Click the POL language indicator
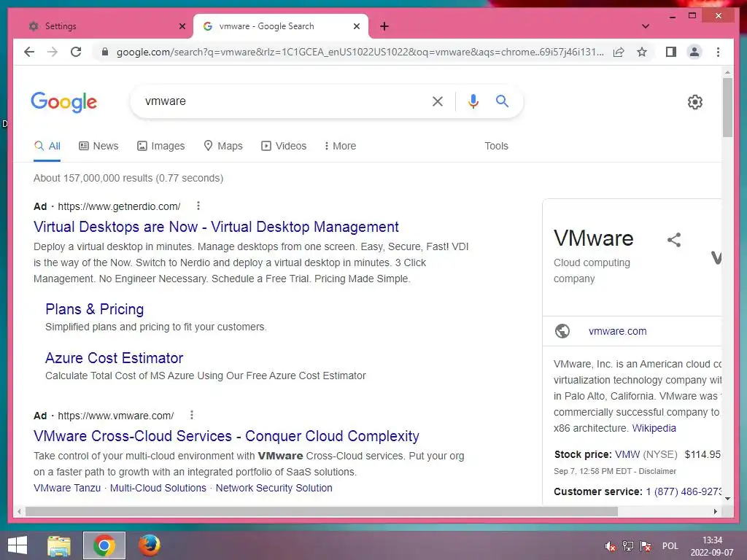This screenshot has width=747, height=560. coord(670,546)
